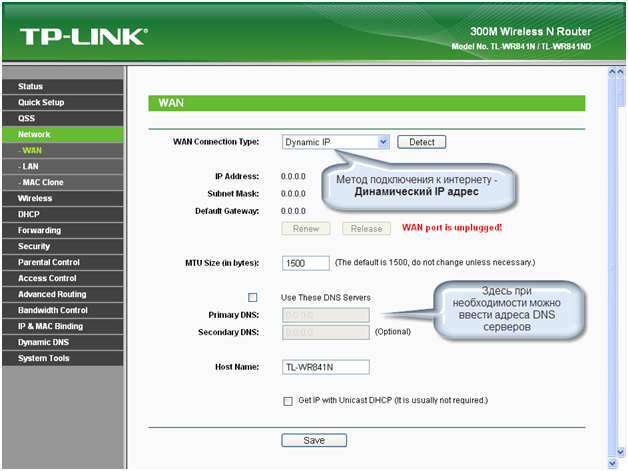Open the MAC Clone submenu item

click(62, 183)
